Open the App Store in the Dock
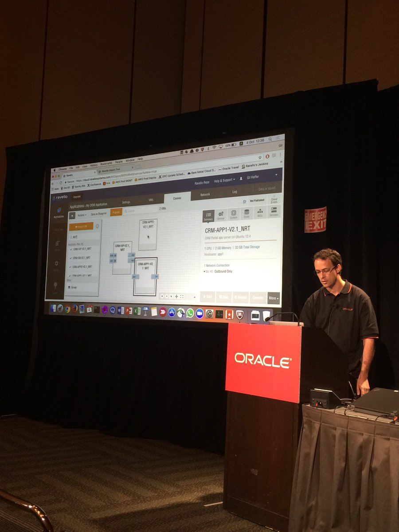The width and height of the screenshot is (399, 532). tap(172, 312)
